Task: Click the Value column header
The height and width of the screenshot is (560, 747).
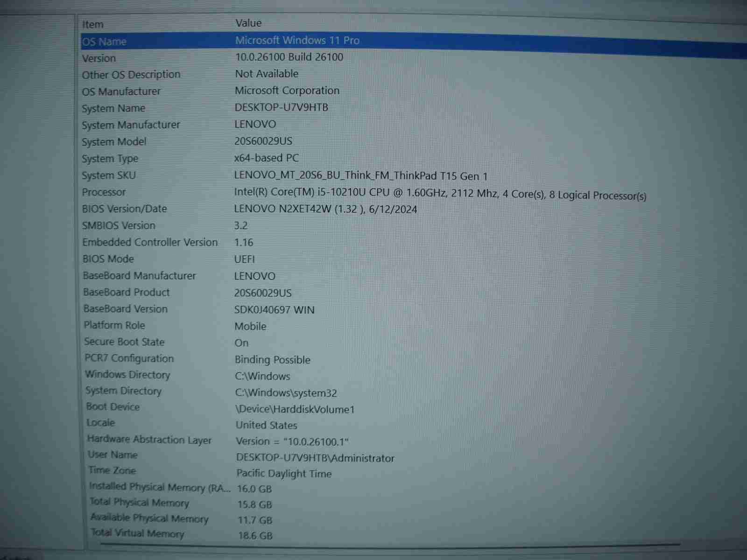Action: [x=248, y=23]
